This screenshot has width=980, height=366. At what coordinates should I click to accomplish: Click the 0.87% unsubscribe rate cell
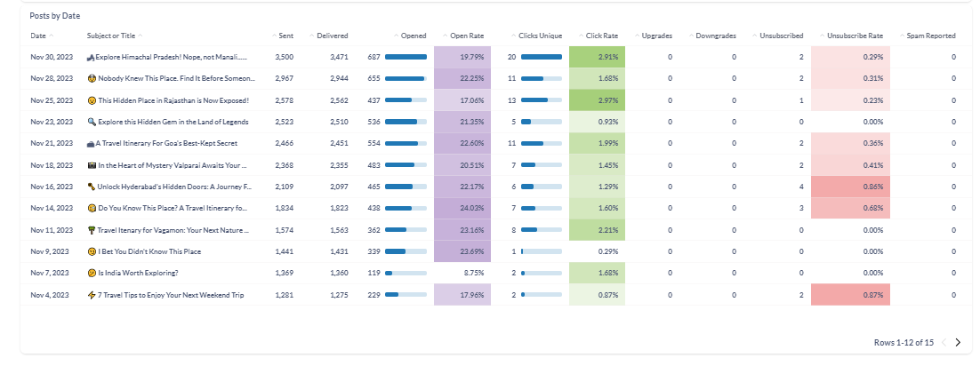pyautogui.click(x=850, y=295)
